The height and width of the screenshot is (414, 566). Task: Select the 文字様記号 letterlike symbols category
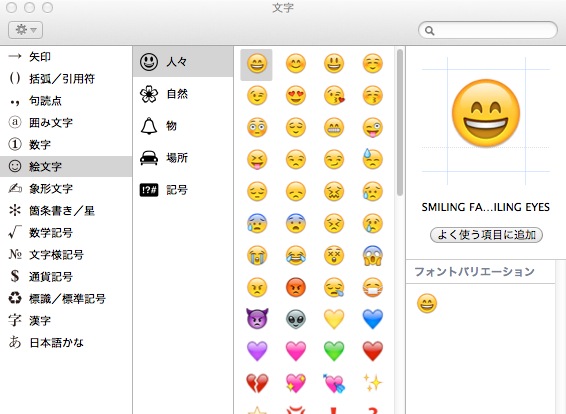point(66,254)
